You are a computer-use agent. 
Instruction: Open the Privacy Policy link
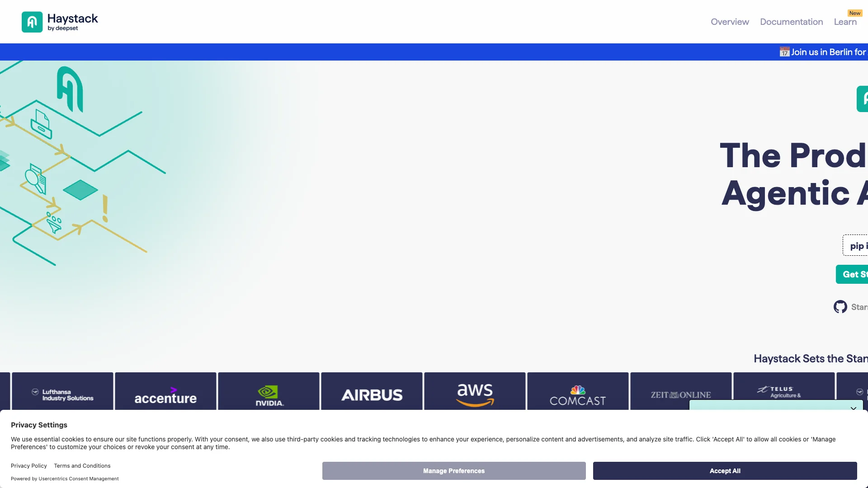[29, 466]
